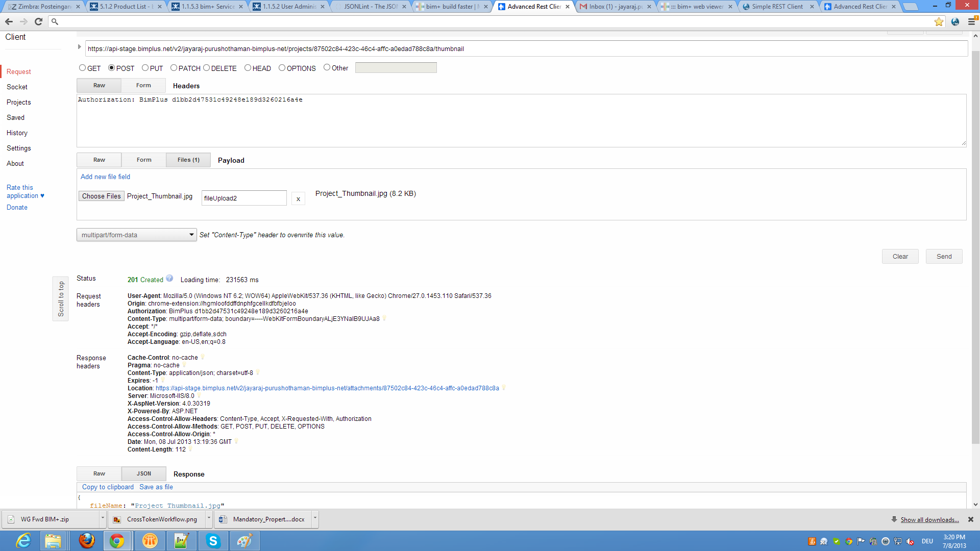Click the Action Center flag tray icon

tap(861, 541)
